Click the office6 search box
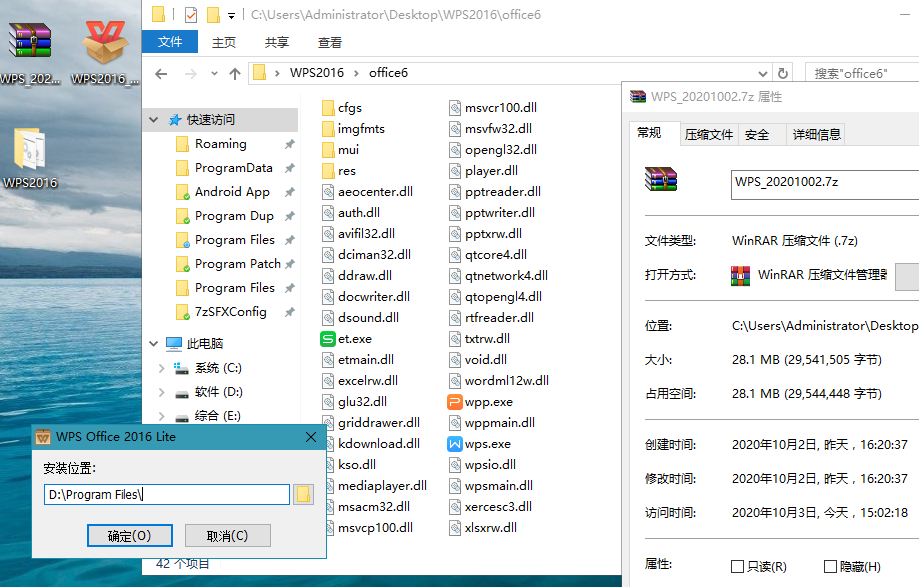 coord(862,74)
